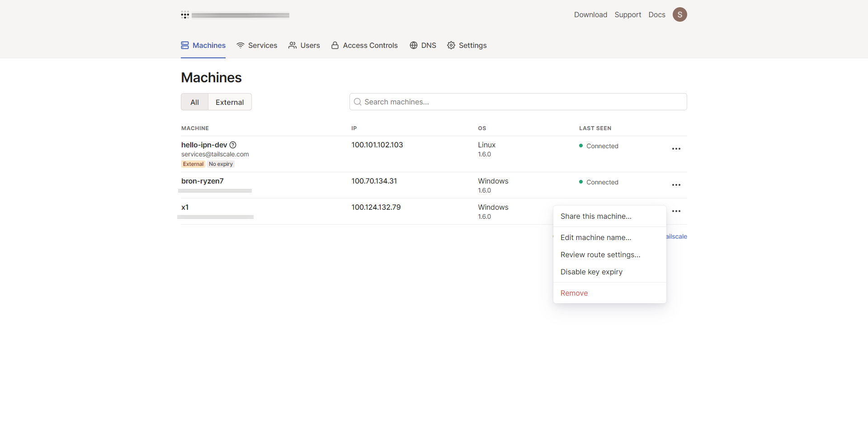Screen dimensions: 868x438
Task: Open the Machines tab
Action: [x=203, y=45]
